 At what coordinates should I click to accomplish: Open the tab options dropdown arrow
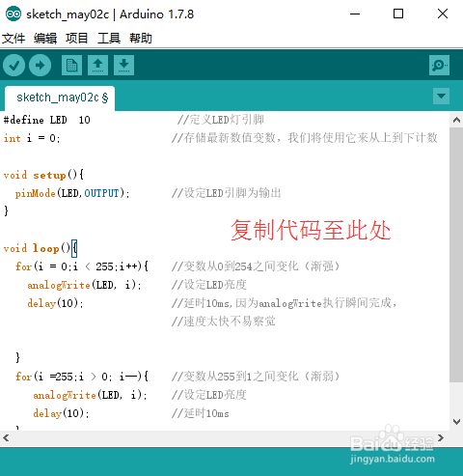pos(441,96)
